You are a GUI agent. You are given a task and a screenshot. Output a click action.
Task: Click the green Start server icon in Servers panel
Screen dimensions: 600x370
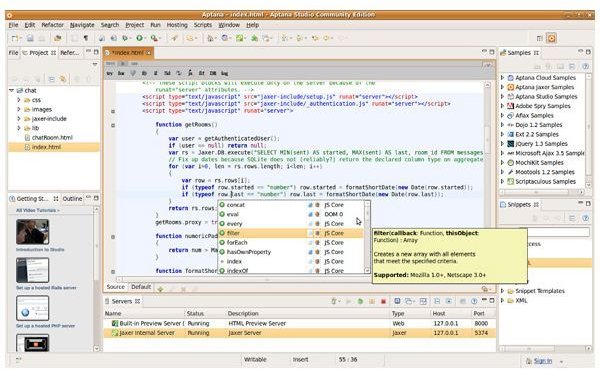(x=360, y=302)
